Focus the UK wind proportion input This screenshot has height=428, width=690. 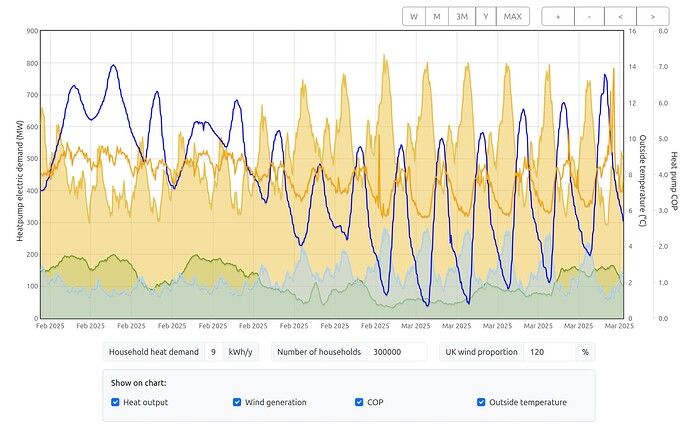pos(549,352)
